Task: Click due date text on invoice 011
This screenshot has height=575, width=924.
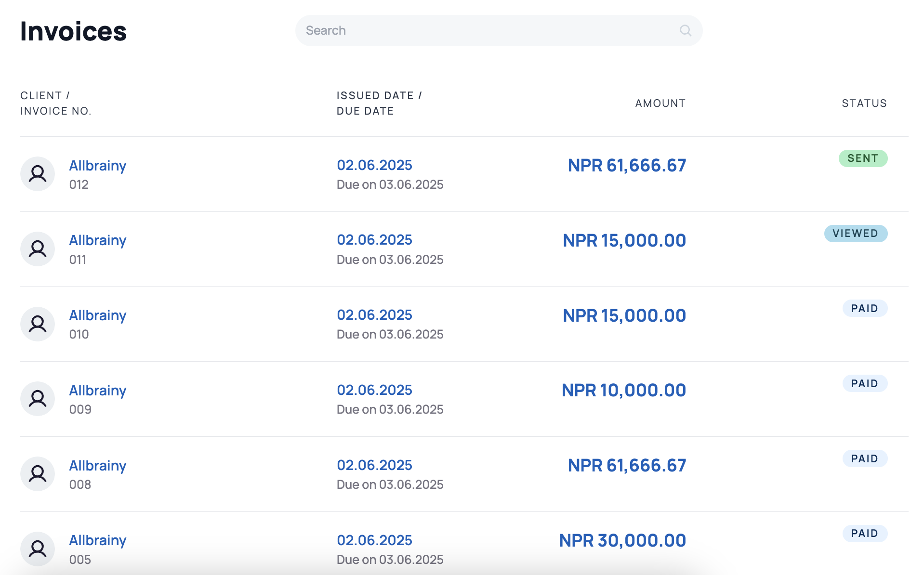Action: tap(390, 260)
